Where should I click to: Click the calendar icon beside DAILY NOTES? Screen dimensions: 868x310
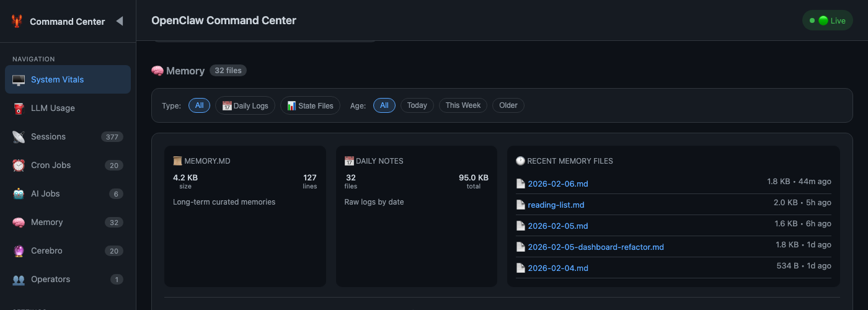pos(349,161)
